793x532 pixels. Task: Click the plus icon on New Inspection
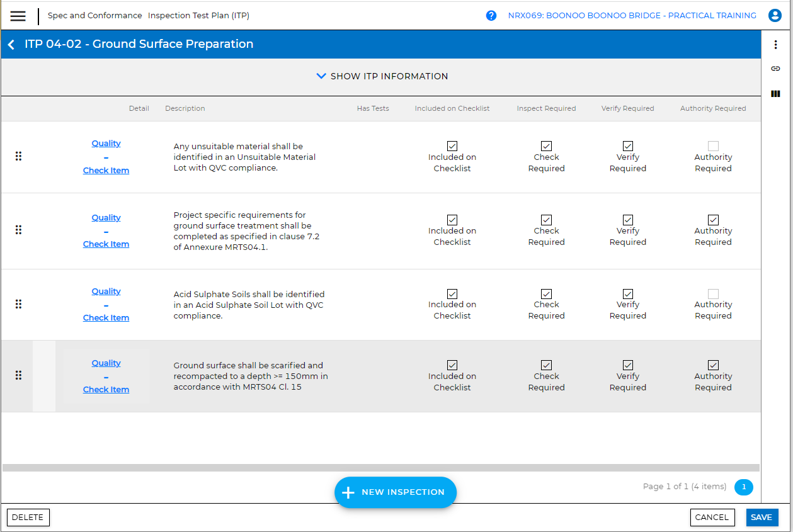pos(347,492)
